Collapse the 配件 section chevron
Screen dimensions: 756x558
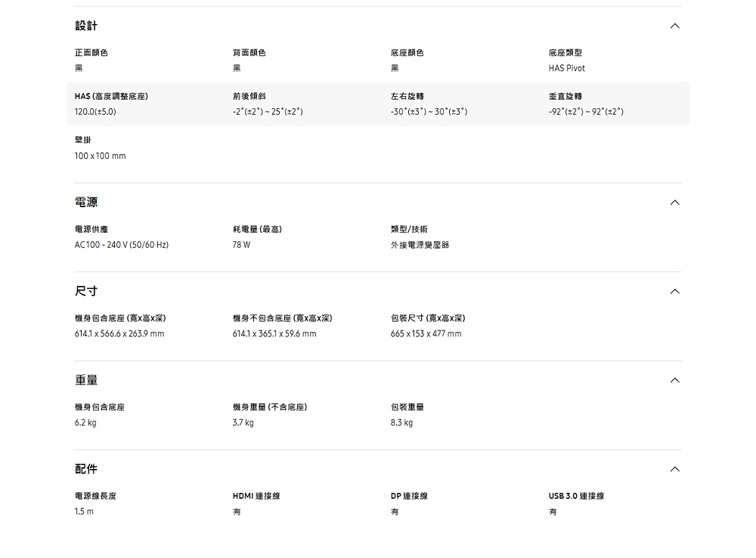[x=674, y=470]
